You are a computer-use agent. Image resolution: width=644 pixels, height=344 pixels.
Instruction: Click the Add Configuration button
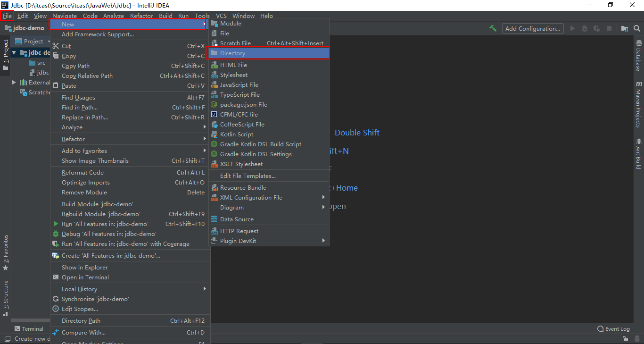(532, 28)
